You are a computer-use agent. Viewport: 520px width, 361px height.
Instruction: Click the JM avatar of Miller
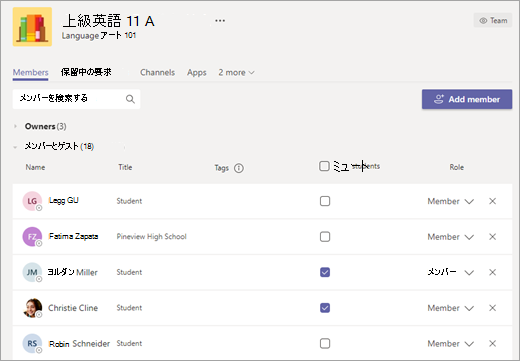32,272
